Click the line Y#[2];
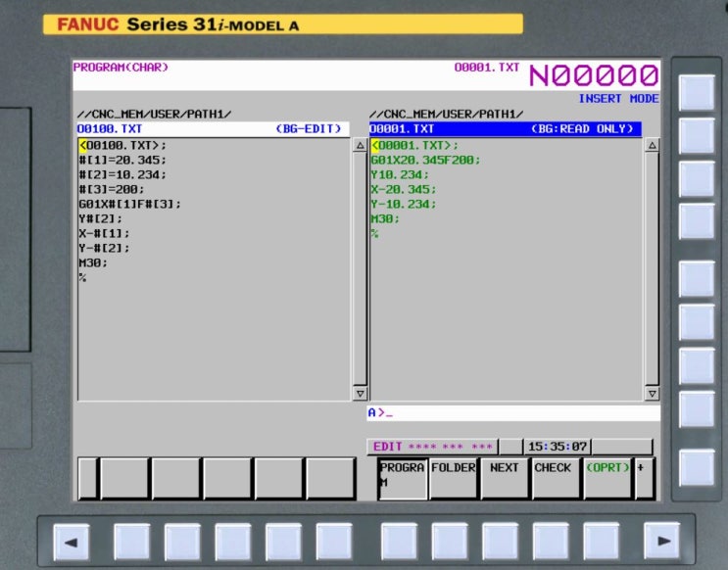Screen dimensions: 728x570 tap(101, 218)
